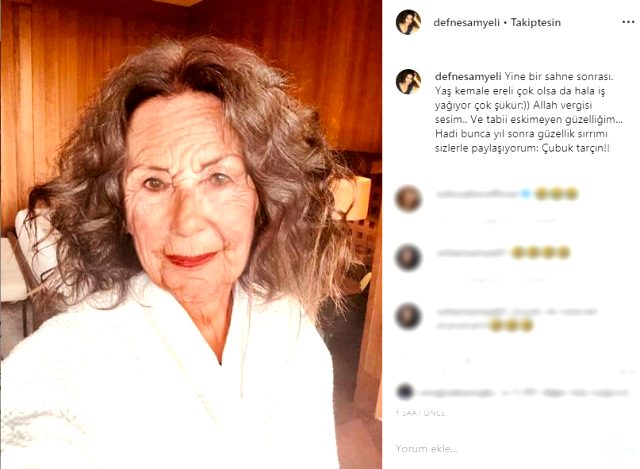
Task: Open the first commenter's blurred username
Action: 477,194
